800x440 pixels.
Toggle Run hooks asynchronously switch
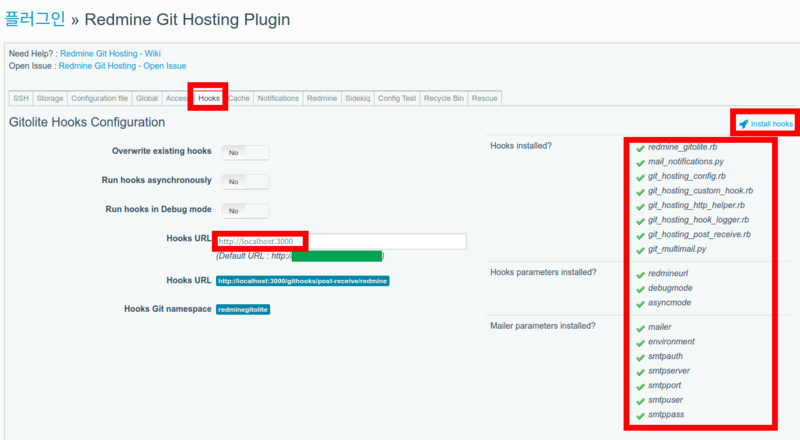pyautogui.click(x=245, y=182)
